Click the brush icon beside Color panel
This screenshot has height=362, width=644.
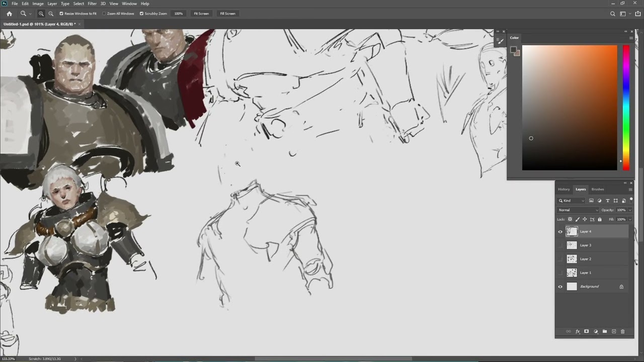pyautogui.click(x=500, y=42)
